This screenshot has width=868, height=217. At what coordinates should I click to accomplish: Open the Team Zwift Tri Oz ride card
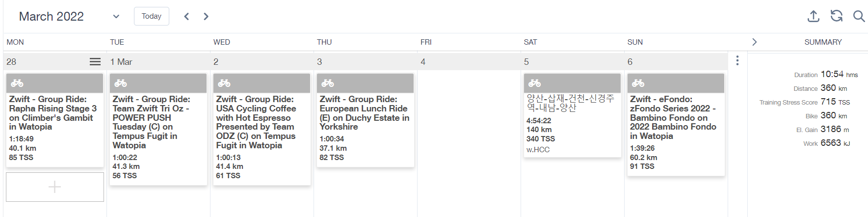coord(158,129)
